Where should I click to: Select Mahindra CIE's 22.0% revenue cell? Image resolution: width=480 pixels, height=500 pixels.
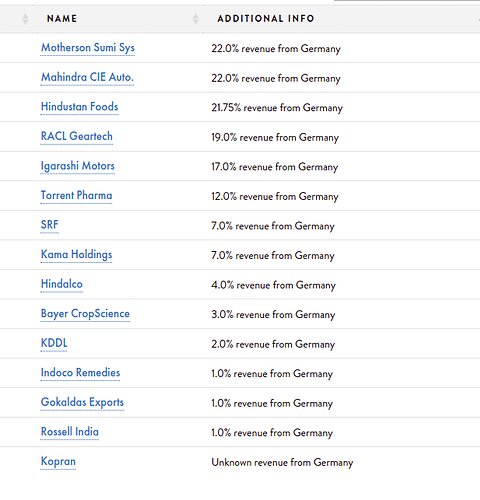[276, 78]
